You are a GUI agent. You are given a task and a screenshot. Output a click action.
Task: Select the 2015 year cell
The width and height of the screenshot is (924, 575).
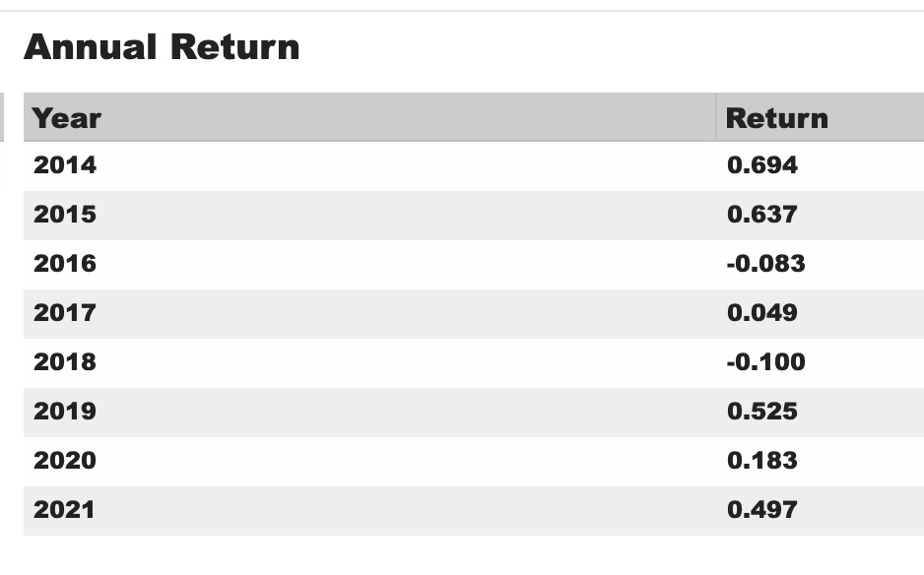[x=65, y=215]
